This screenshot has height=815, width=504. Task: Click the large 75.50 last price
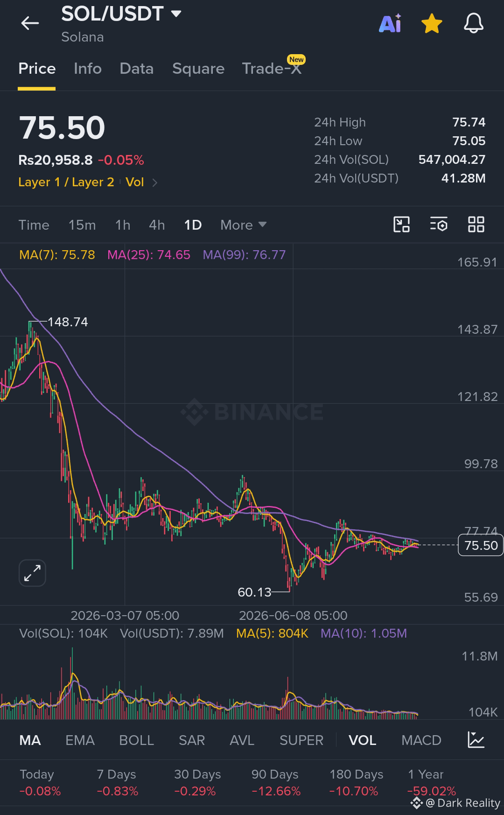click(62, 128)
